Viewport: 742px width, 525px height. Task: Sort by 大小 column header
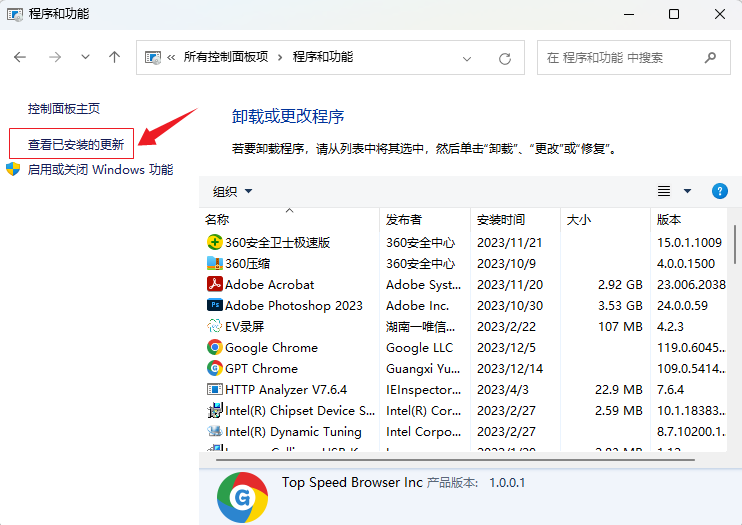tap(605, 219)
